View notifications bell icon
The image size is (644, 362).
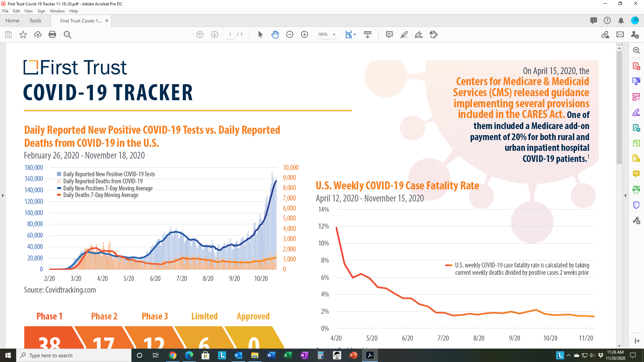coord(621,20)
